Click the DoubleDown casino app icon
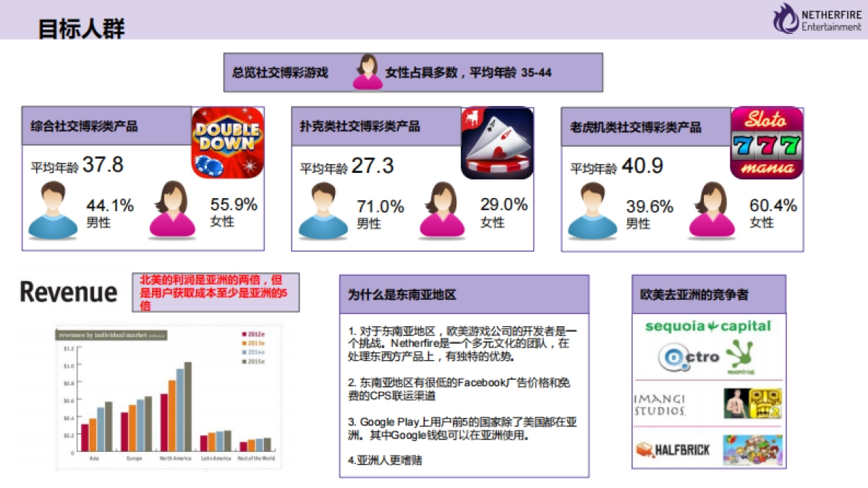 tap(227, 142)
